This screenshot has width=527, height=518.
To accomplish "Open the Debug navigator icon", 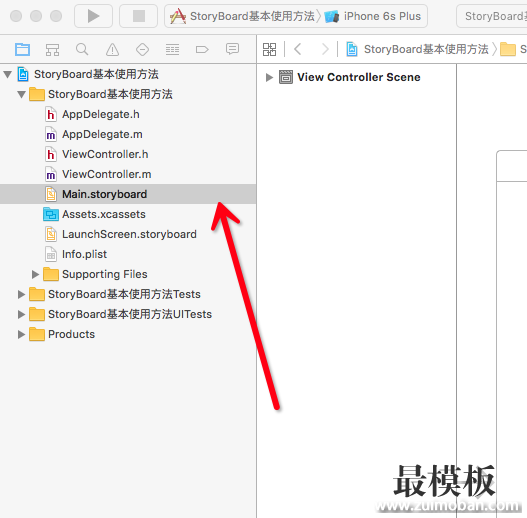I will coord(172,50).
